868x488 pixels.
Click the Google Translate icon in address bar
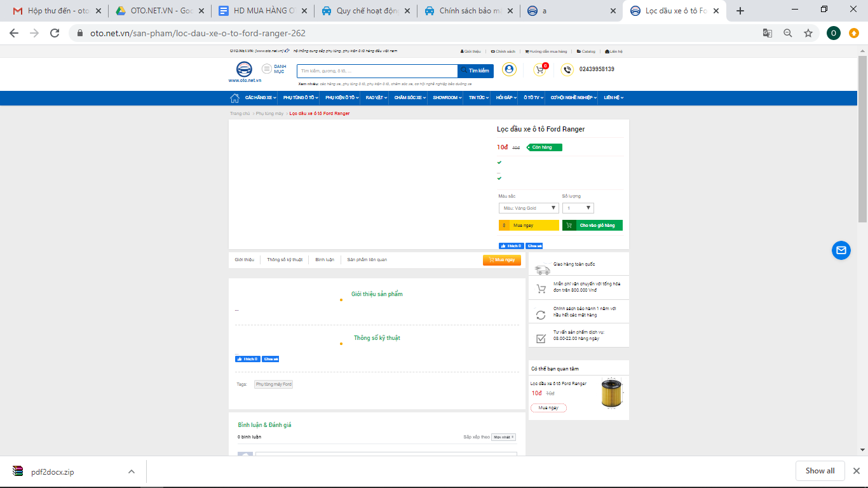[x=768, y=33]
